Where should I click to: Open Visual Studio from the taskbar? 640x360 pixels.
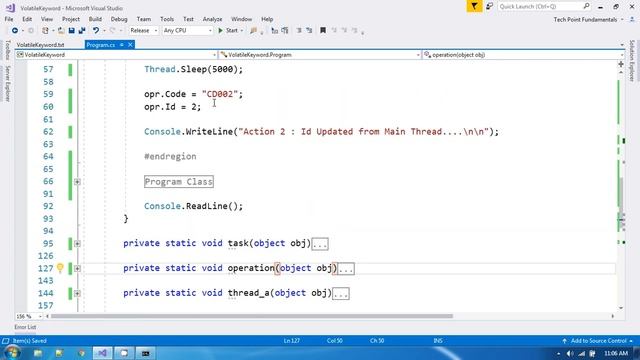click(x=102, y=353)
